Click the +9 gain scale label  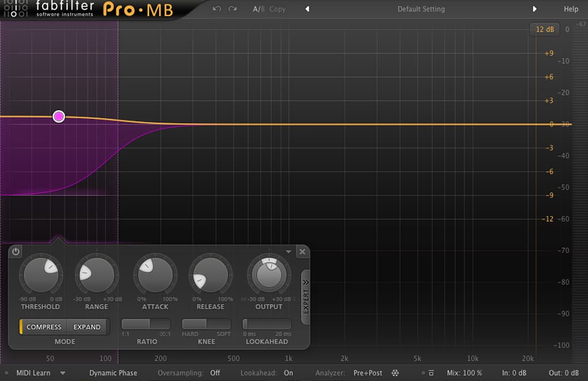click(548, 53)
